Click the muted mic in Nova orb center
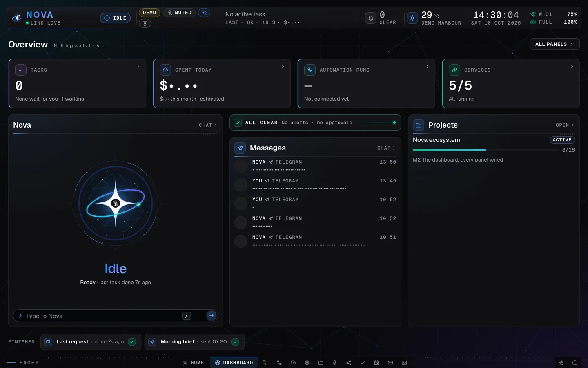Viewport: 588px width, 368px height. pos(116,203)
